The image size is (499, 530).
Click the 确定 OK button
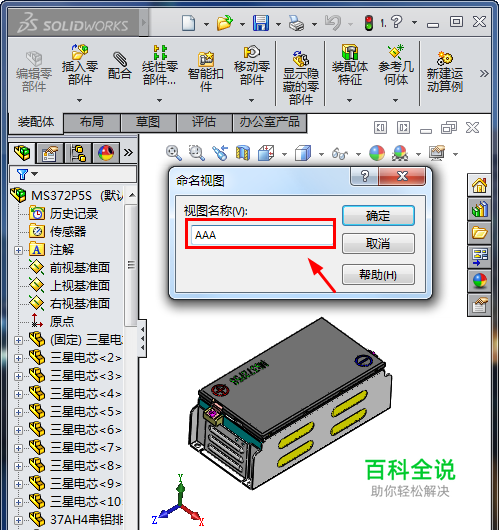pos(378,216)
